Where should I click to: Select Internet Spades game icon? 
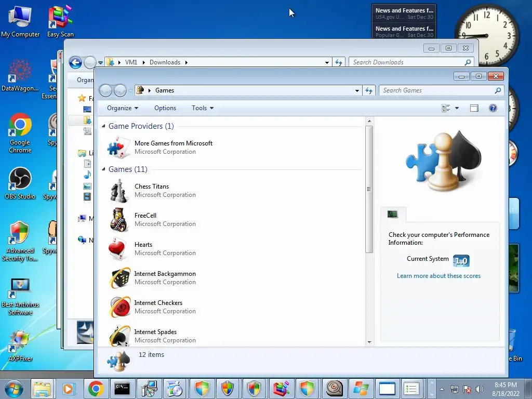[x=120, y=335]
